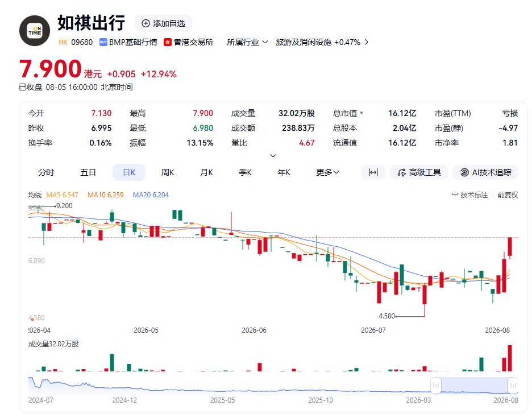The height and width of the screenshot is (418, 532).
Task: Click the plus icon in 添加自选
Action: pyautogui.click(x=146, y=23)
